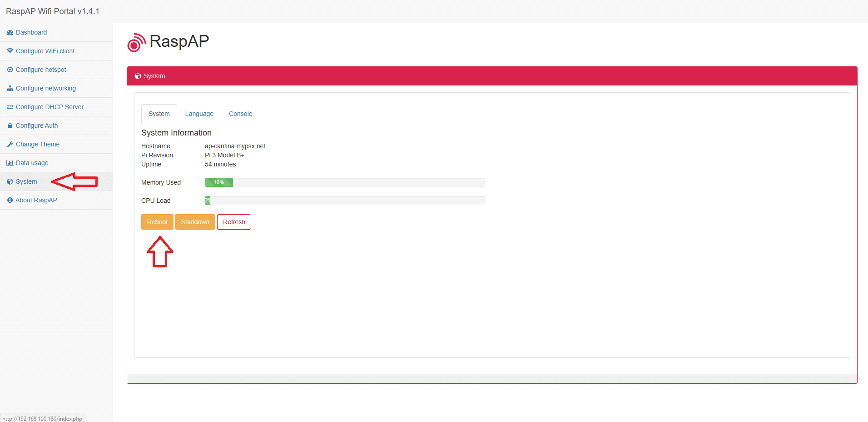This screenshot has height=422, width=868.
Task: Open the Change Theme page
Action: (x=38, y=144)
